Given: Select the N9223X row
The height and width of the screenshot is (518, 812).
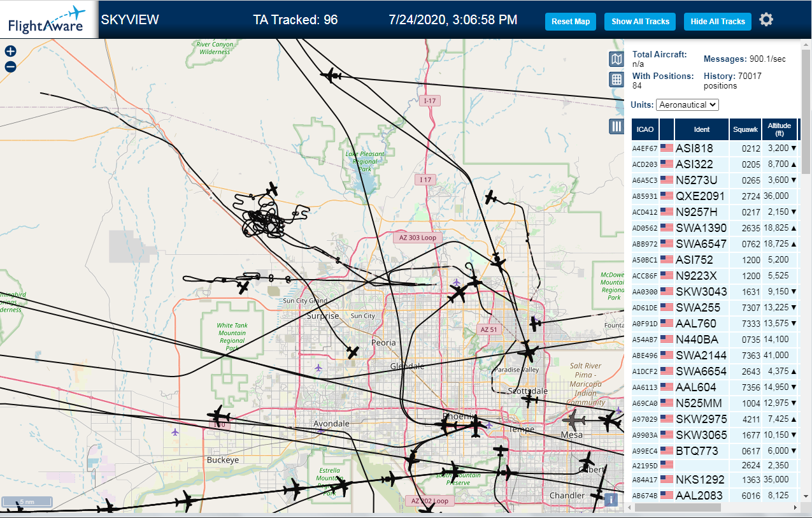Looking at the screenshot, I should [715, 275].
